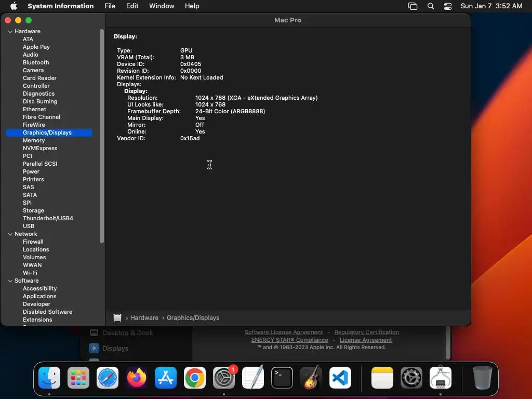Open Regulatory Certification link
Screen dimensions: 532x399
tap(366, 332)
